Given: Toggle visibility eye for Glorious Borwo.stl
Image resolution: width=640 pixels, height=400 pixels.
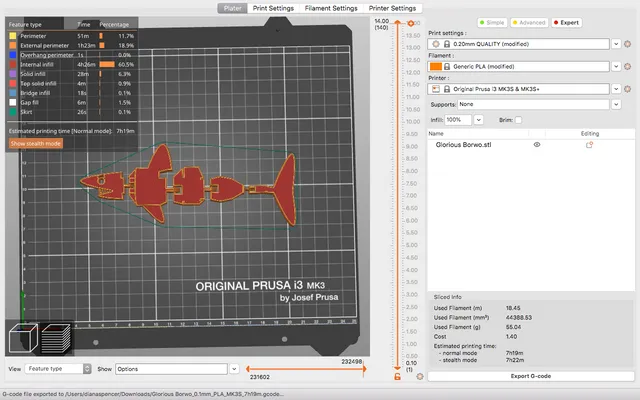Looking at the screenshot, I should [x=537, y=144].
